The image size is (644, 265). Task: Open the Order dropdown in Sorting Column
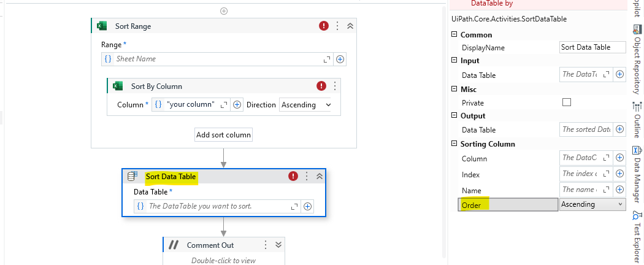point(592,204)
